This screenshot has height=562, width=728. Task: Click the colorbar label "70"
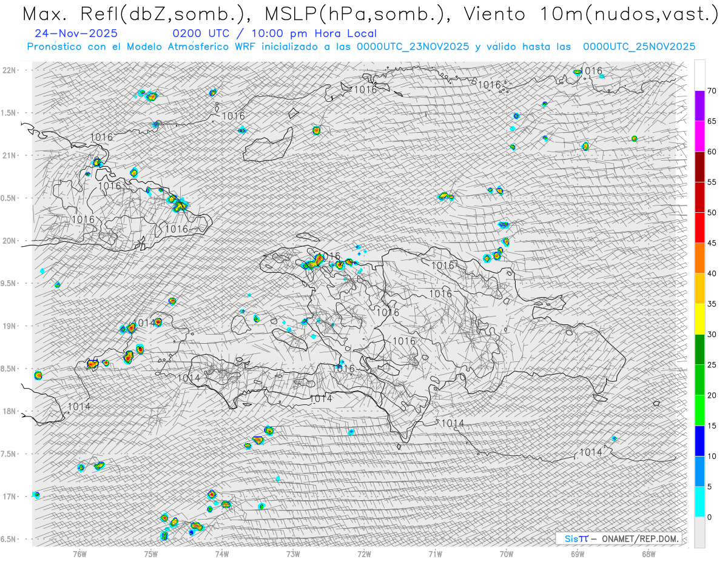click(x=712, y=91)
